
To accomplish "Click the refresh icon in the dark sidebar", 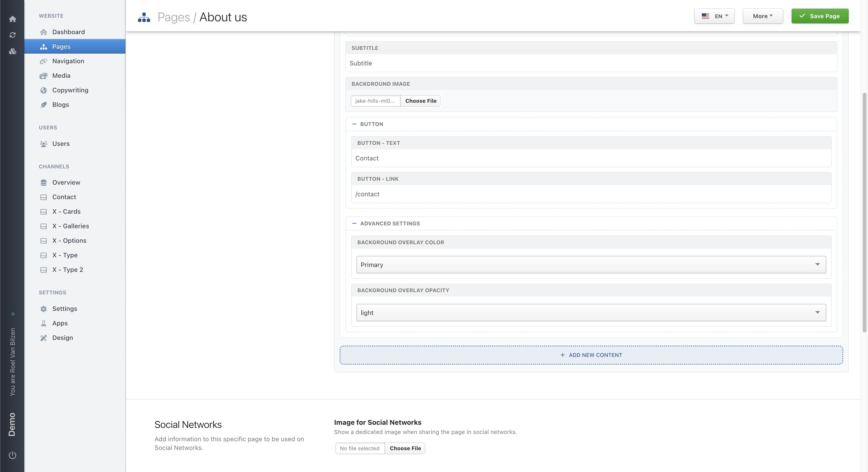I will pos(12,35).
